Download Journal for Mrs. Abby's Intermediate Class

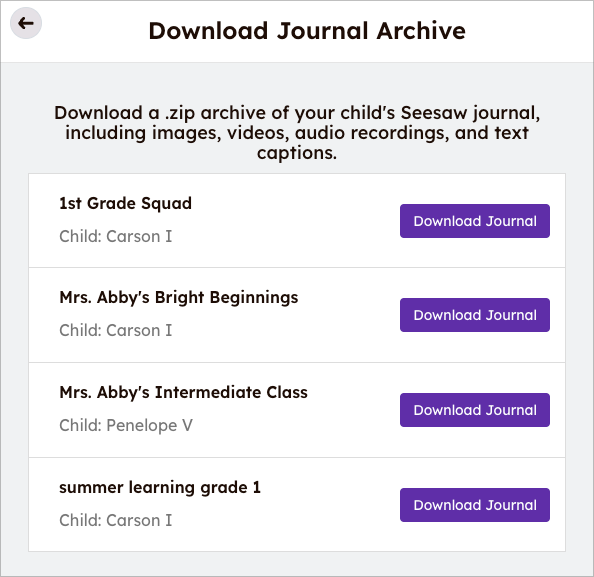pos(475,410)
